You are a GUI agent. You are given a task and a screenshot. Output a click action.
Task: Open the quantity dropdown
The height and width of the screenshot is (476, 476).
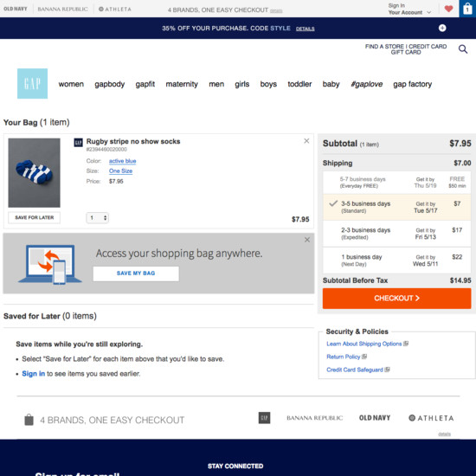[98, 217]
